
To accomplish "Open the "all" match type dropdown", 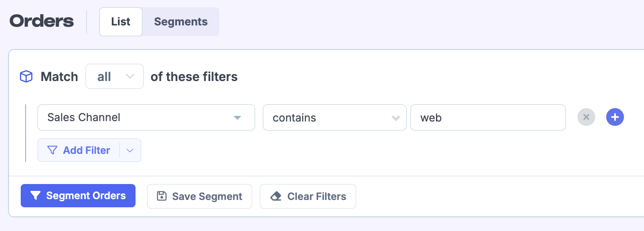I will click(114, 77).
